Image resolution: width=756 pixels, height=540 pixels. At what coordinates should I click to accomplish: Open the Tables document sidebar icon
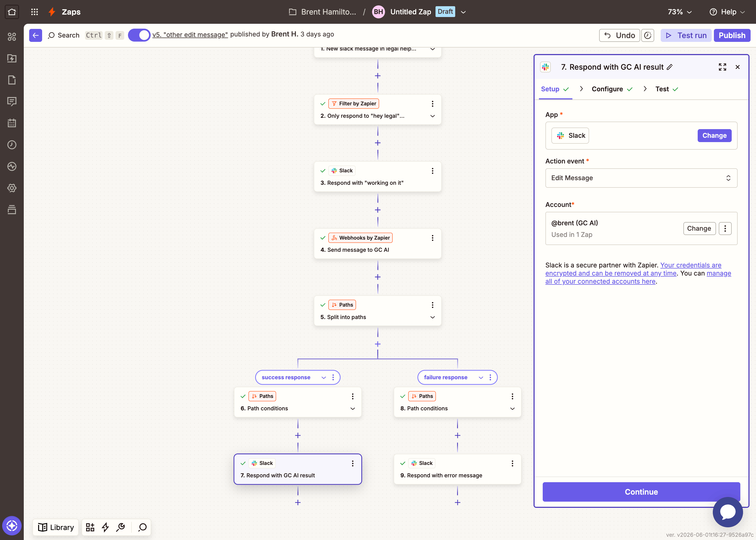tap(12, 80)
